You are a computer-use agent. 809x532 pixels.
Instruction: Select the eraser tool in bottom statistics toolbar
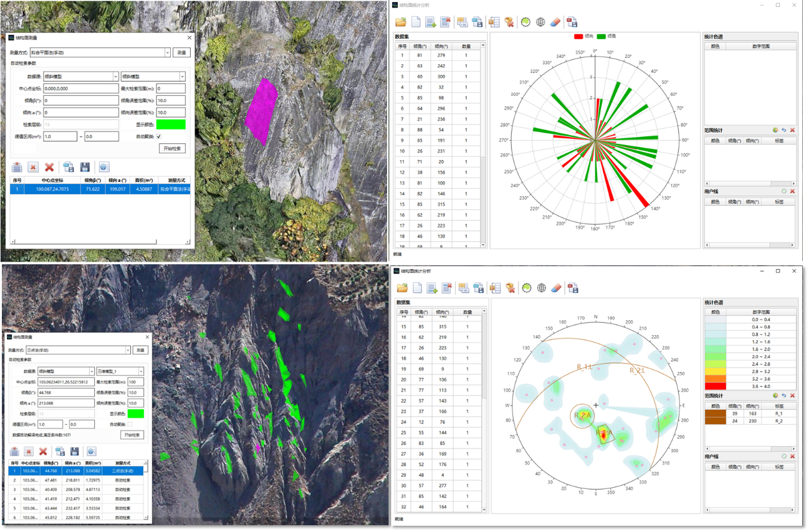tap(557, 288)
